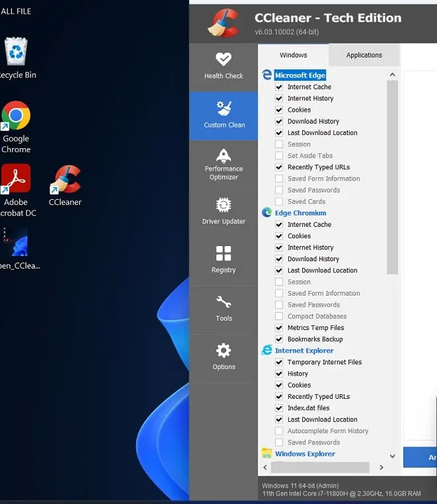Open the Performance Optimizer rocket icon
This screenshot has width=437, height=504.
(223, 156)
